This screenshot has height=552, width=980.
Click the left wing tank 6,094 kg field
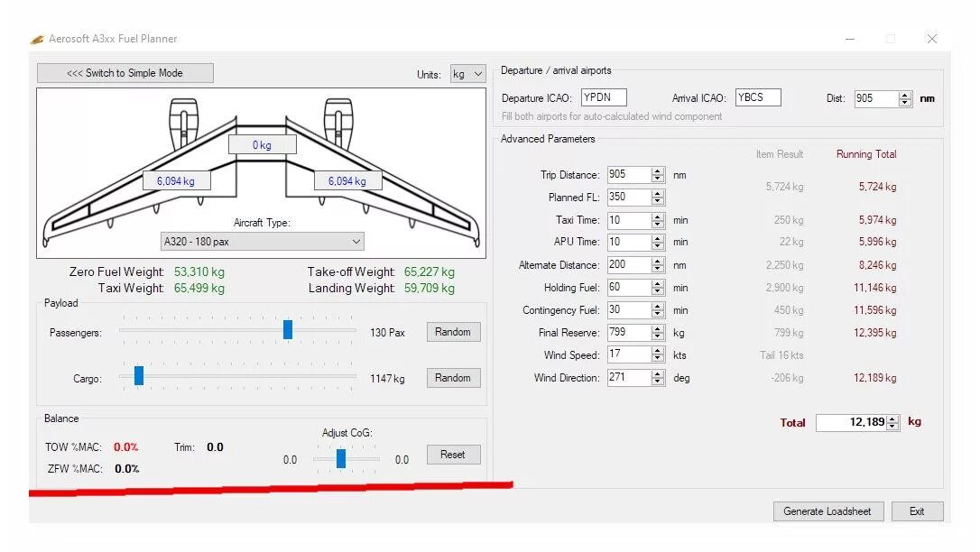176,181
